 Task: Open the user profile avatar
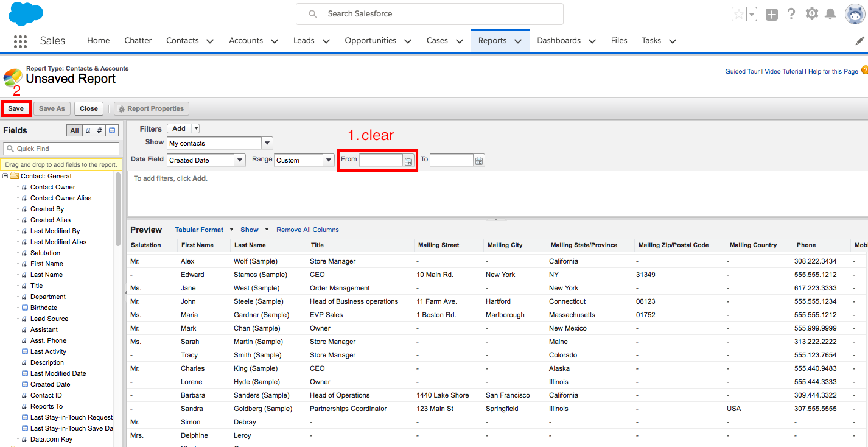coord(855,14)
